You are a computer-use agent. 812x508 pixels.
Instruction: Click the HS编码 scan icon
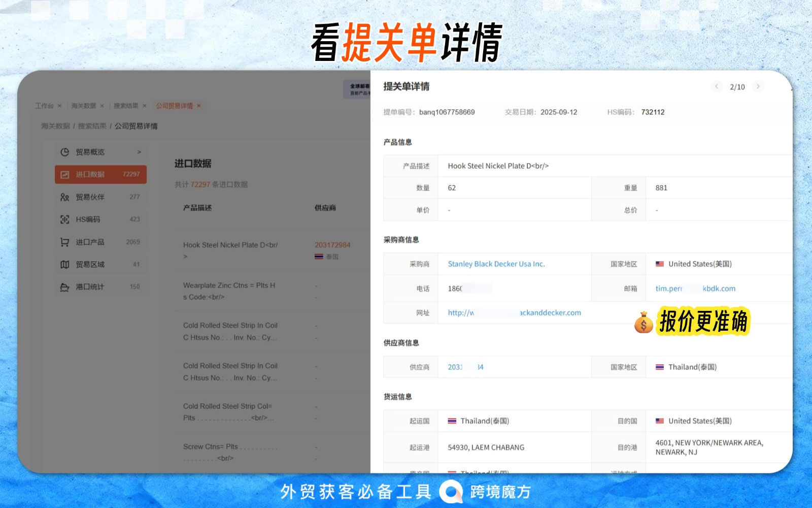pos(64,219)
